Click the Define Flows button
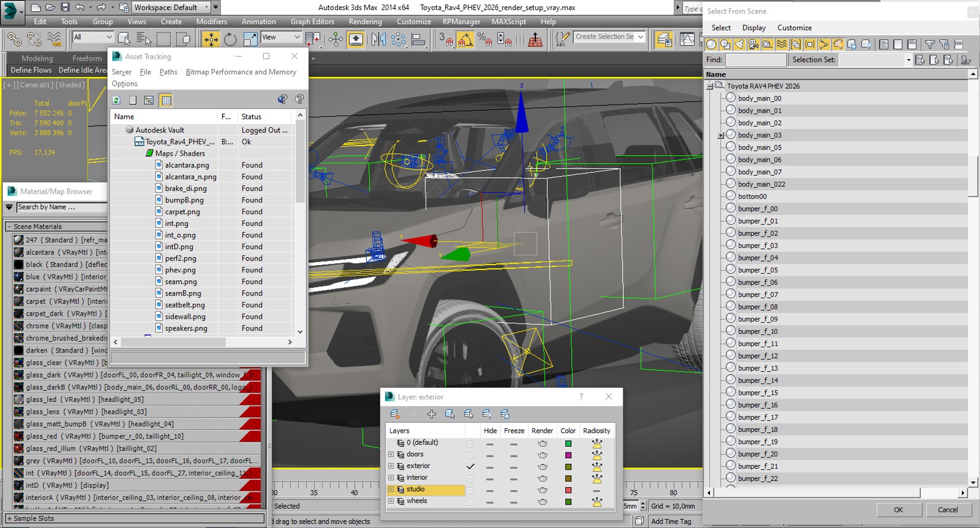Image resolution: width=980 pixels, height=528 pixels. pyautogui.click(x=31, y=70)
